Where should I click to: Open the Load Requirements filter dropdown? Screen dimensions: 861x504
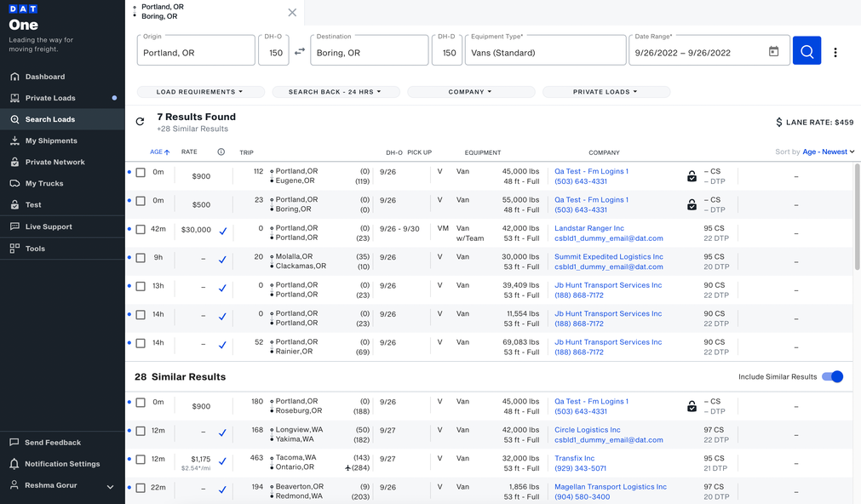[201, 91]
